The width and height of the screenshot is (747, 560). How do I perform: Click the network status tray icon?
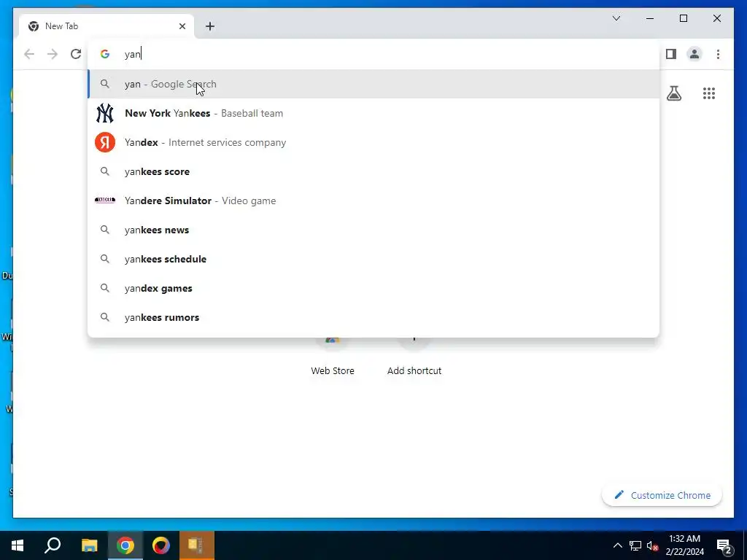[635, 545]
